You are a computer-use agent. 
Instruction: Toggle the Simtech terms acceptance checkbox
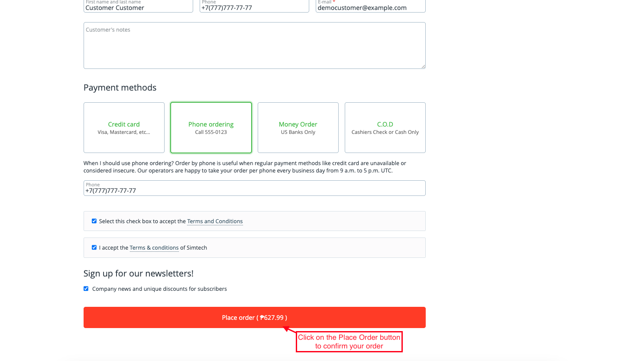pyautogui.click(x=94, y=247)
